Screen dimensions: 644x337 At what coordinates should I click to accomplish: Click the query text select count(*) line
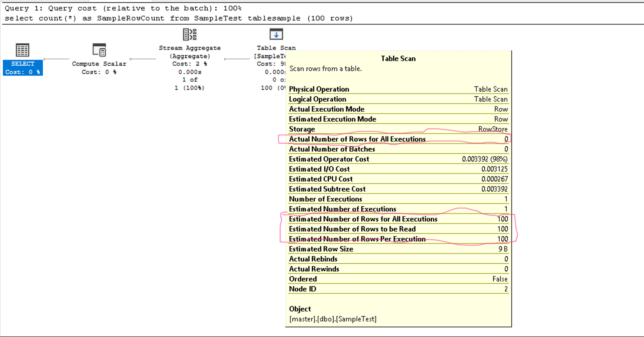click(x=178, y=18)
